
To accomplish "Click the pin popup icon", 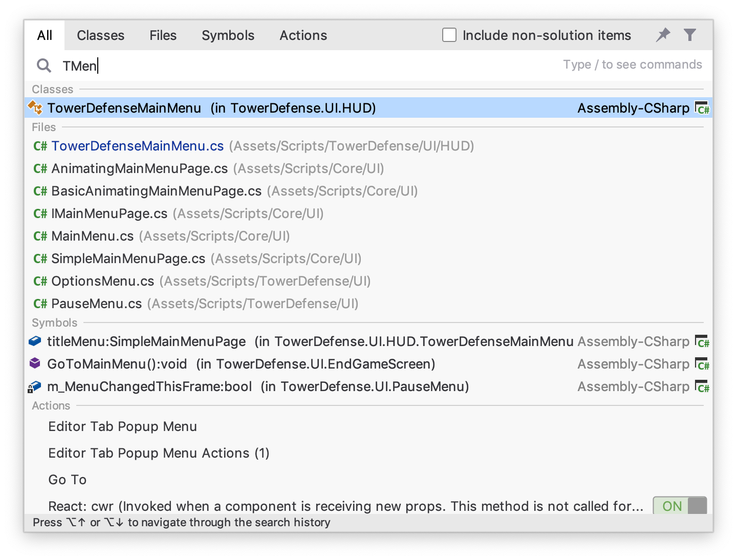I will coord(663,35).
